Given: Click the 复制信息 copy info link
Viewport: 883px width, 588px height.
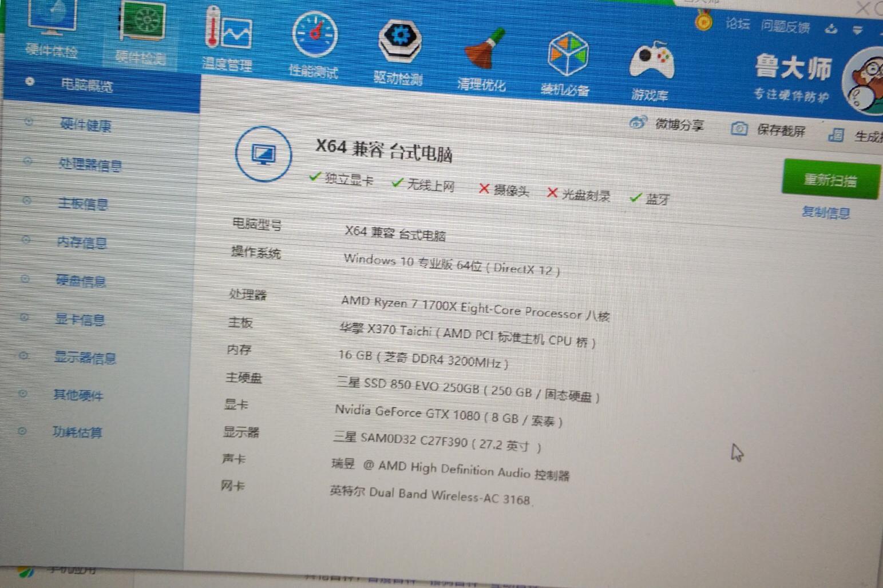Looking at the screenshot, I should click(826, 212).
